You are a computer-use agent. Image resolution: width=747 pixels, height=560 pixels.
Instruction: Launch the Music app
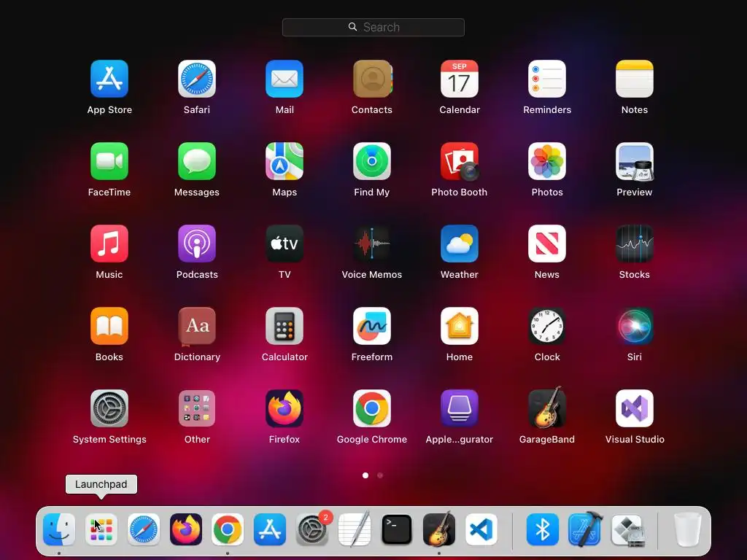tap(109, 244)
